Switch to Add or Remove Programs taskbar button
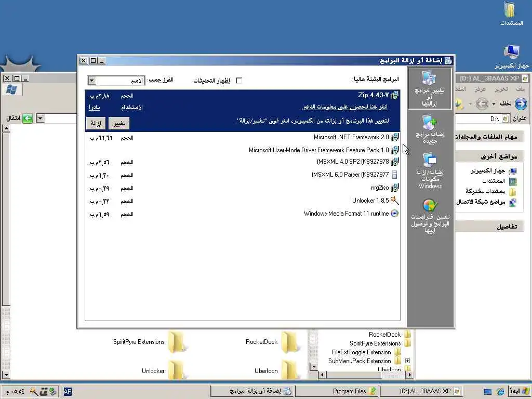532x399 pixels. coord(252,391)
